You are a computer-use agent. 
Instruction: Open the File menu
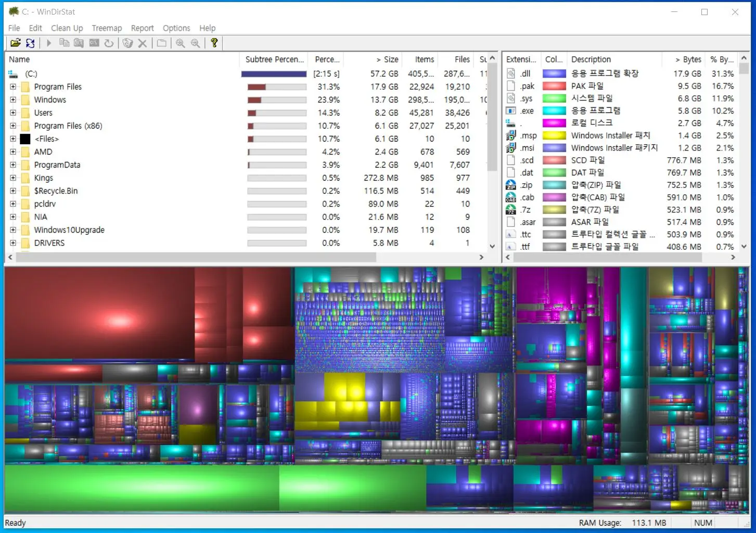click(x=14, y=28)
